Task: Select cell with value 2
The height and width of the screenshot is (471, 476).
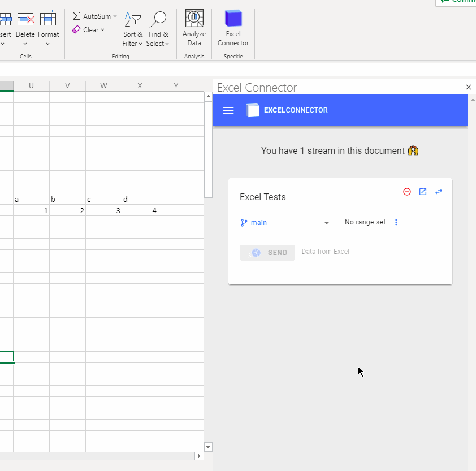Action: point(67,210)
